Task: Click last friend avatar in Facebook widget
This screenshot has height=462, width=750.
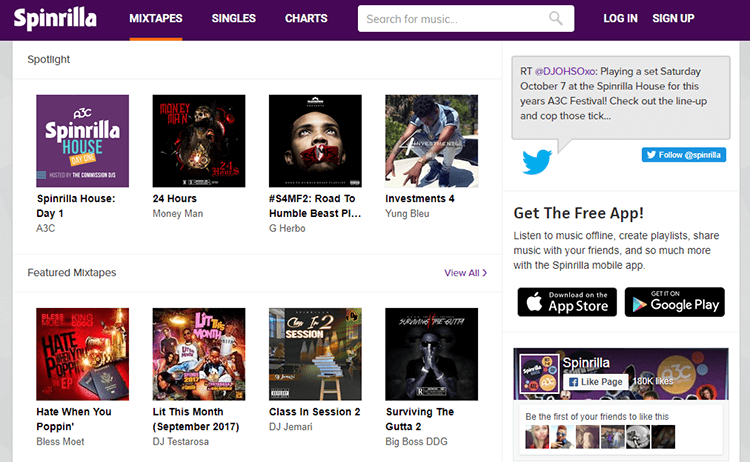Action: 663,437
